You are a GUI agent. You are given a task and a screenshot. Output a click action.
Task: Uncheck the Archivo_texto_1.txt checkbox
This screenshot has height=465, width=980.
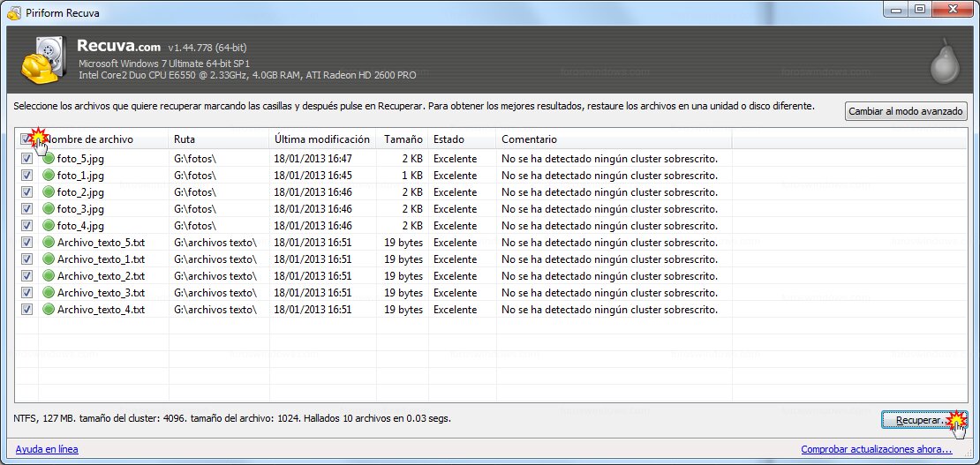[26, 259]
